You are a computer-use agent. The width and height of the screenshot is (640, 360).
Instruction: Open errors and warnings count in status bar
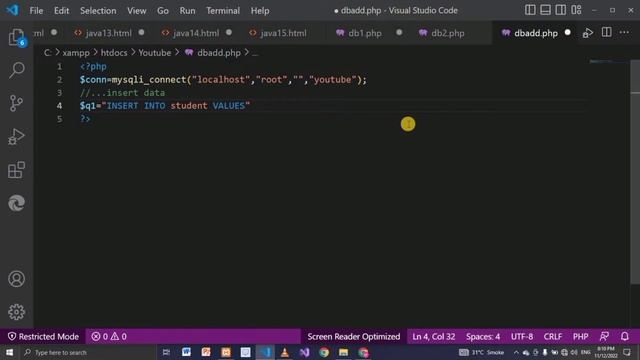tap(109, 337)
